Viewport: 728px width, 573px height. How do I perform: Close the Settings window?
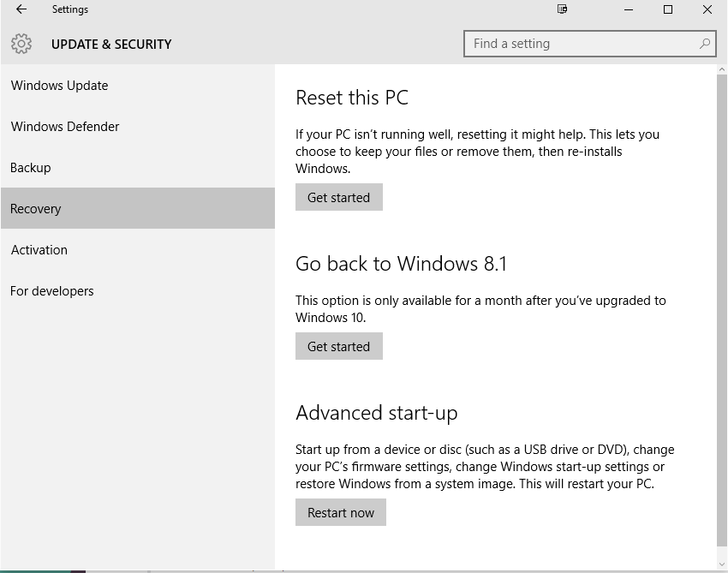click(707, 9)
